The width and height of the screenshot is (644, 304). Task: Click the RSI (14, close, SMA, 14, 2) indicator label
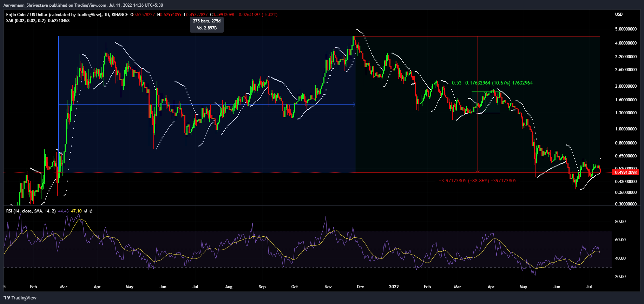click(x=31, y=211)
